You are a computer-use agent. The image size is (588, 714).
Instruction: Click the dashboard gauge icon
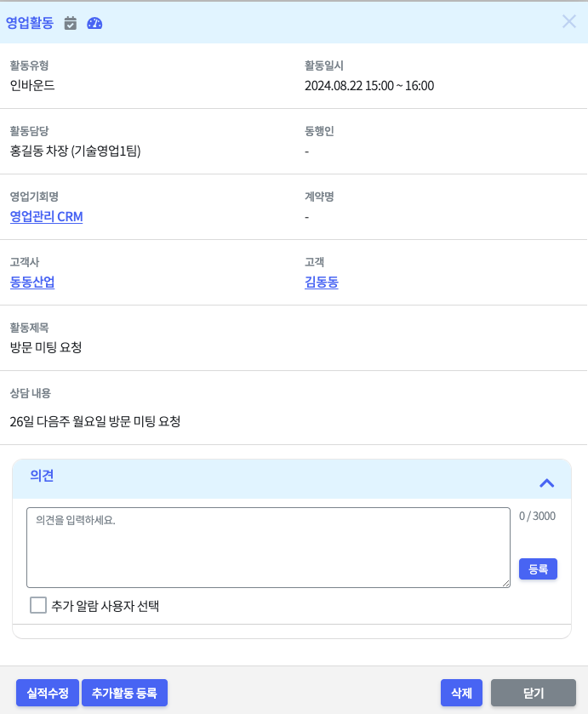pyautogui.click(x=94, y=23)
